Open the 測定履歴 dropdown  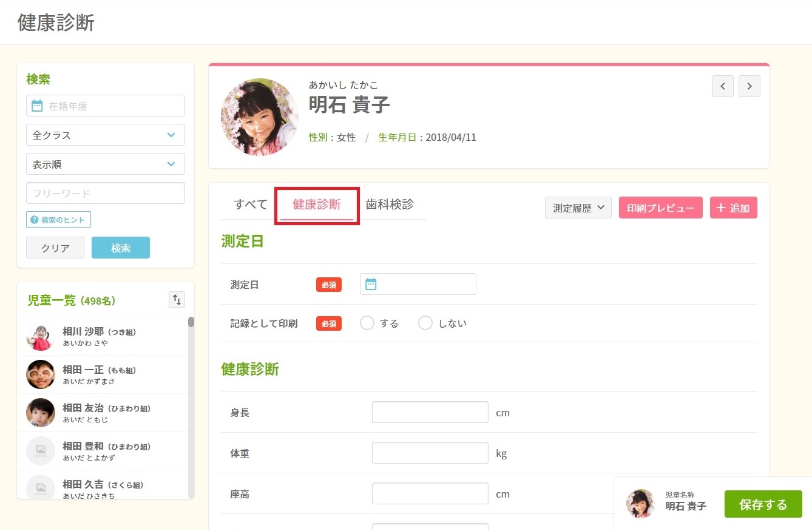click(578, 208)
